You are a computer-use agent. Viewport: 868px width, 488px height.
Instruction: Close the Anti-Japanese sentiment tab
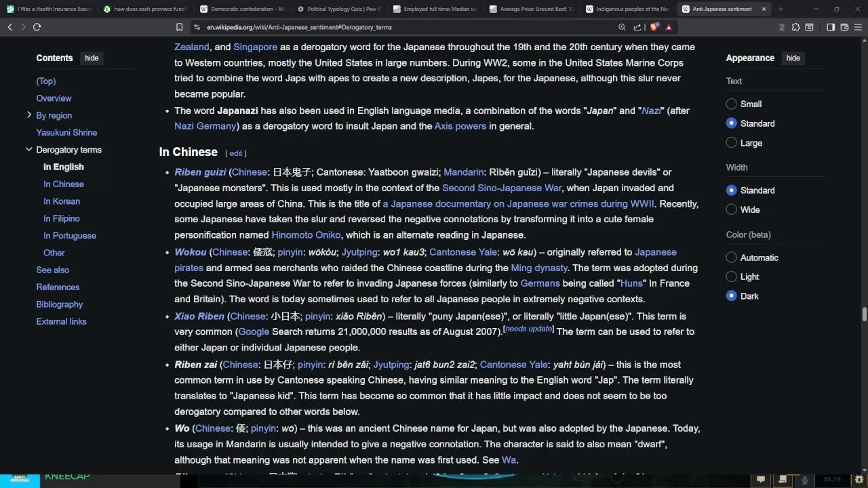[764, 9]
